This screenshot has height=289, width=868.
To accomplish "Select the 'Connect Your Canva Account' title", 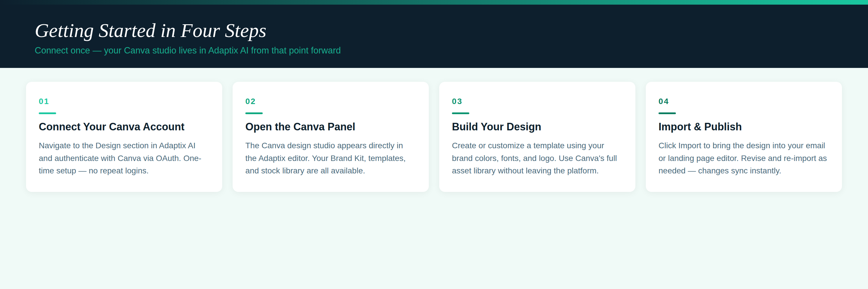I will click(111, 127).
